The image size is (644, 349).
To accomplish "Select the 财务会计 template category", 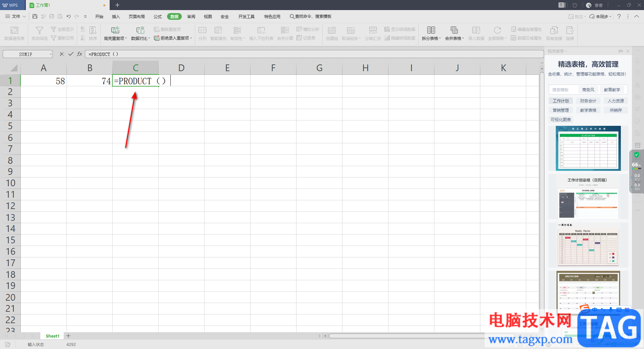I will click(x=588, y=101).
